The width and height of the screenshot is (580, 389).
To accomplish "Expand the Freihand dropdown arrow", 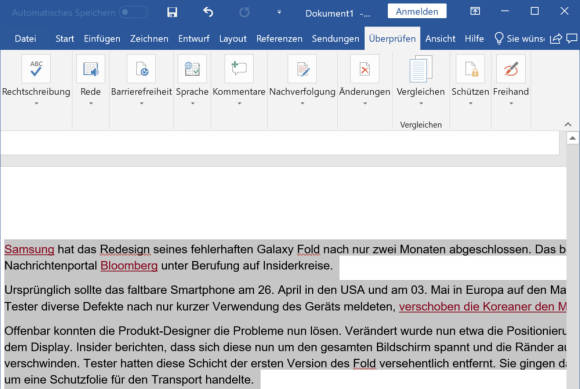I will 511,103.
